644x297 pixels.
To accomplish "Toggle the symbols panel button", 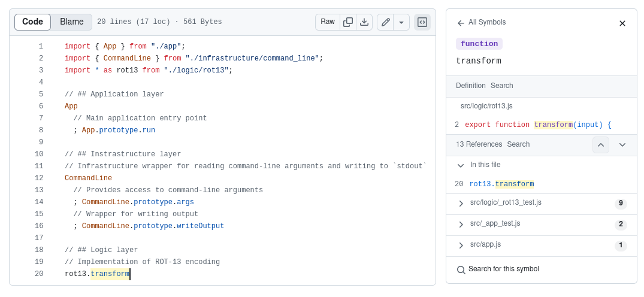I will 422,22.
